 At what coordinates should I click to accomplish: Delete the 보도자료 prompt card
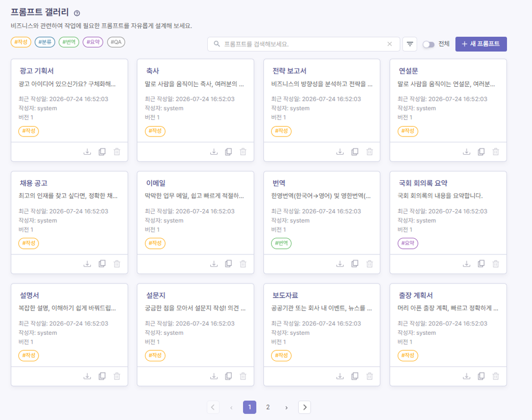tap(369, 376)
